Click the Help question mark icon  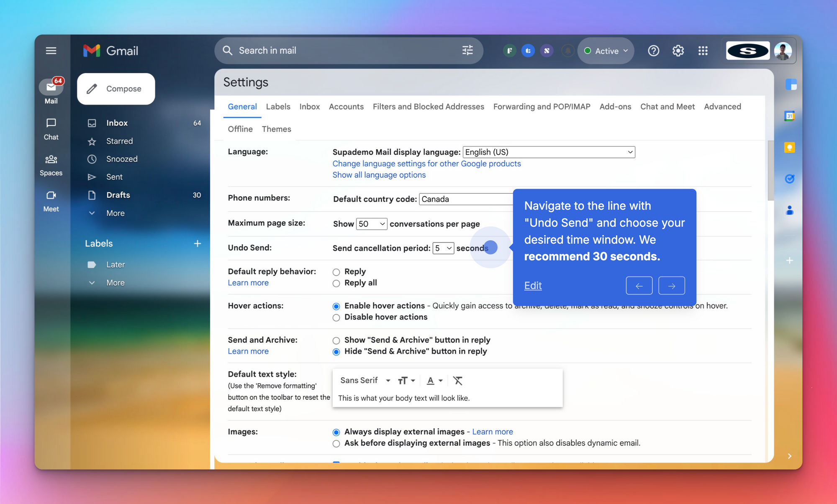[x=653, y=51]
